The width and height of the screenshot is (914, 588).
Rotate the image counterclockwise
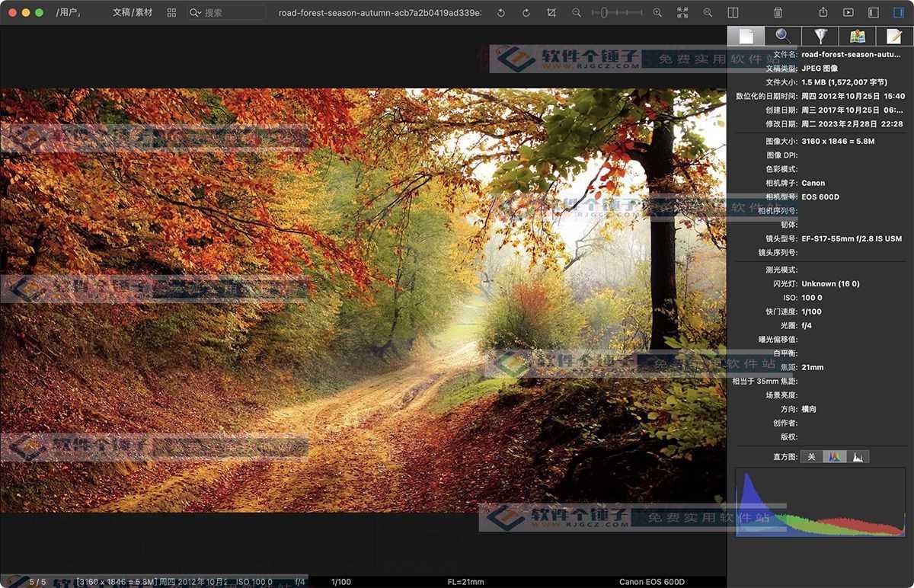(x=500, y=13)
